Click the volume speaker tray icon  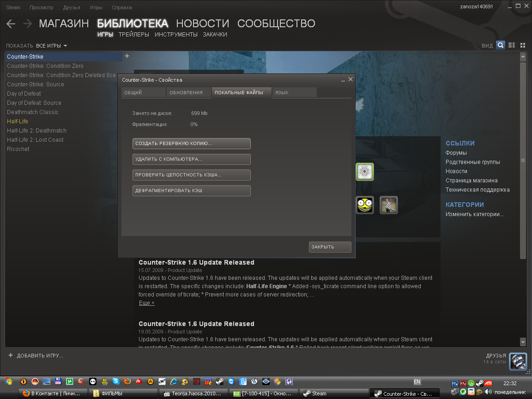(488, 392)
